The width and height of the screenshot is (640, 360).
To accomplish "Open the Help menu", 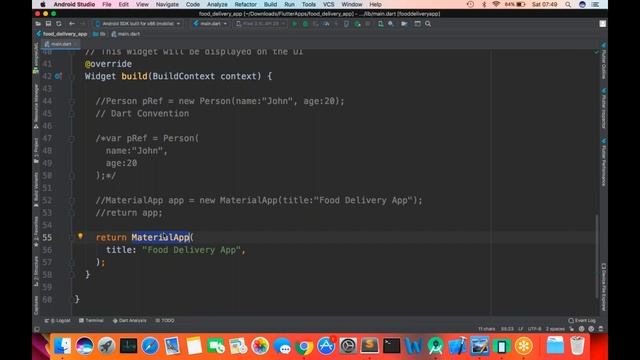I will (376, 4).
